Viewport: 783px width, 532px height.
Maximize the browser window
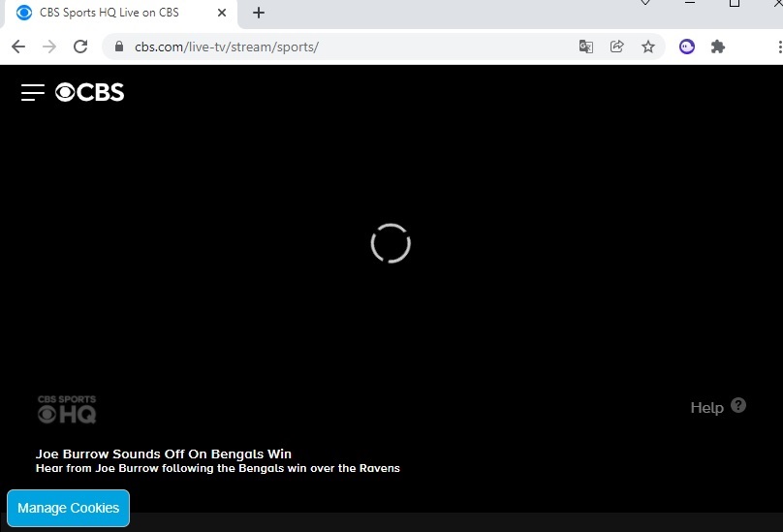click(x=735, y=3)
